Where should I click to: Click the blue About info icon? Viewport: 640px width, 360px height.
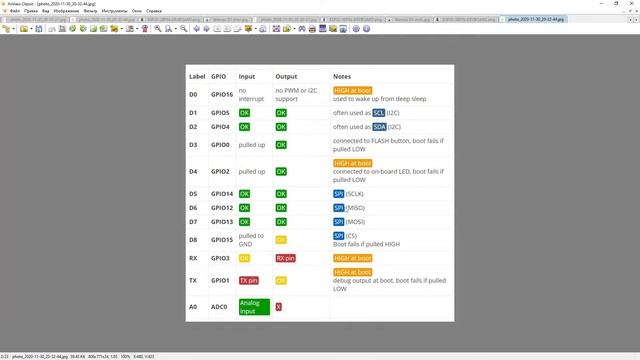(x=367, y=29)
